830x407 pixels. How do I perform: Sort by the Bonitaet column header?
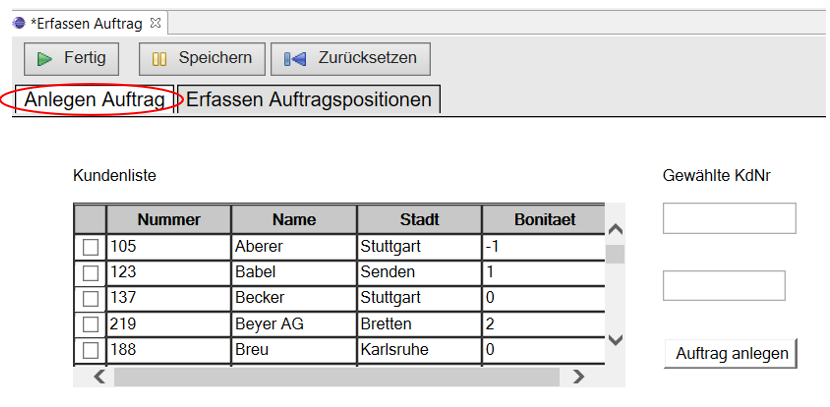click(544, 220)
